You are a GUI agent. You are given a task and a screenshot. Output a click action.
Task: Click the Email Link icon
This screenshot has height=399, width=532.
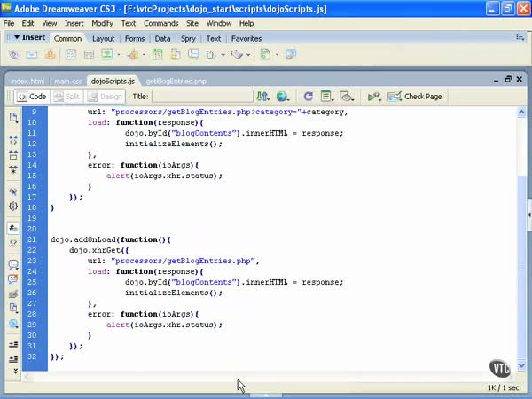click(x=32, y=55)
